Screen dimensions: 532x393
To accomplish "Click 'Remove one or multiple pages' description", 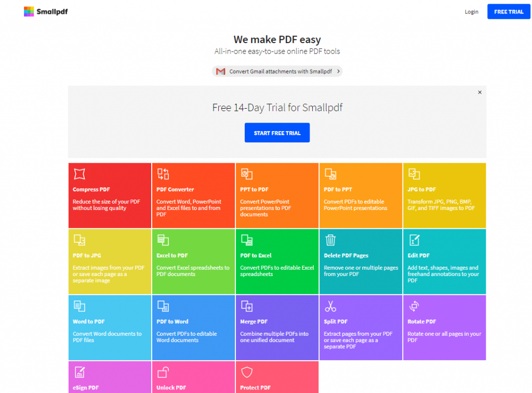I will pos(361,271).
